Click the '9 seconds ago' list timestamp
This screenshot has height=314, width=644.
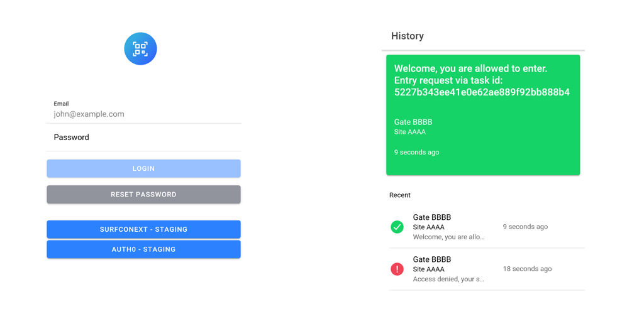(x=525, y=227)
